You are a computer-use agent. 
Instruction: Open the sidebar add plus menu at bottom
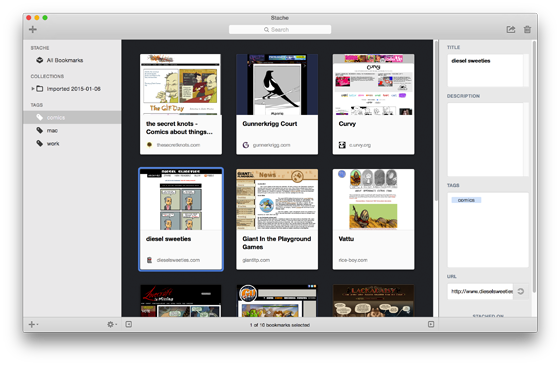(x=33, y=324)
